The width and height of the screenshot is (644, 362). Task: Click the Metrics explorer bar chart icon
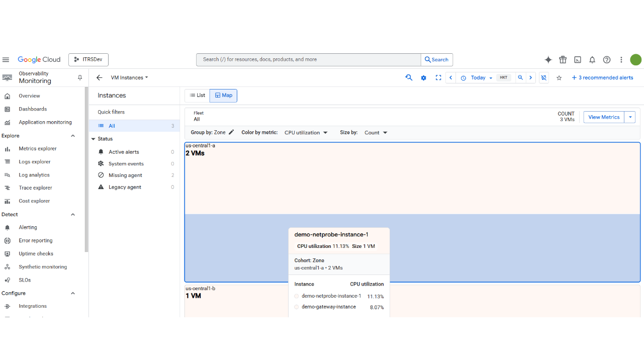click(7, 149)
